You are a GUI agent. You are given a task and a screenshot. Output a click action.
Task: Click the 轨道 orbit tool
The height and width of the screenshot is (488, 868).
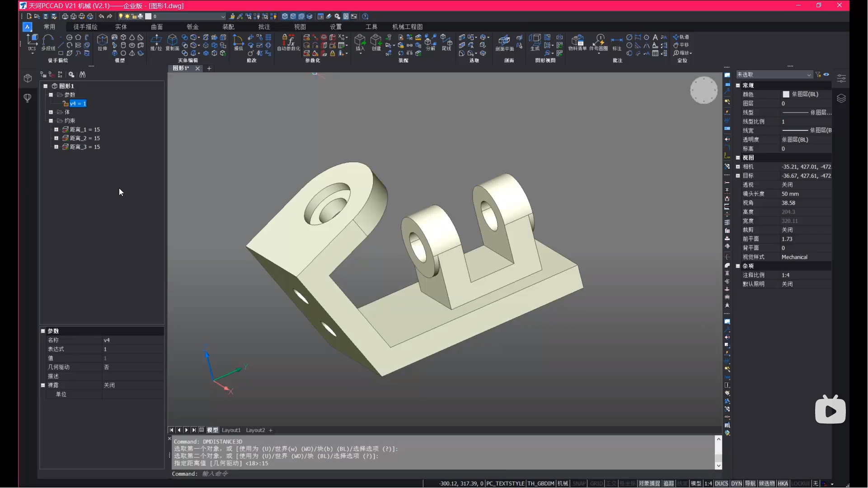click(681, 37)
